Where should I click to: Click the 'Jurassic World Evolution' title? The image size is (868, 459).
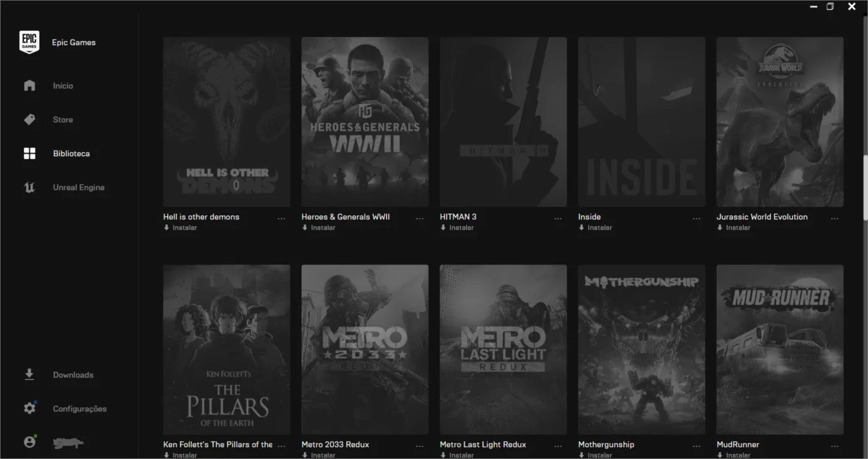[x=762, y=217]
